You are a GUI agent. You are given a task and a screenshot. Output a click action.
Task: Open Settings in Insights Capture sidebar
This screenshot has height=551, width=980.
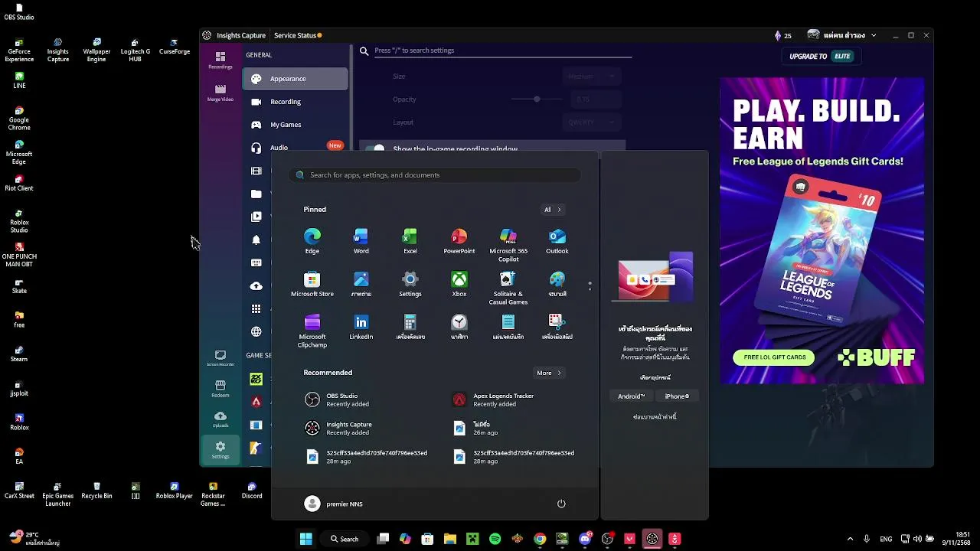[x=220, y=450]
